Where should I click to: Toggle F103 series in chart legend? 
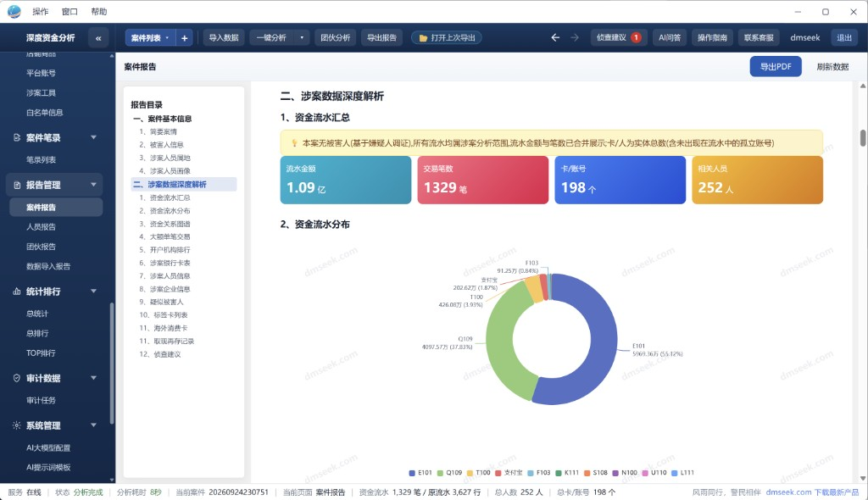(539, 473)
